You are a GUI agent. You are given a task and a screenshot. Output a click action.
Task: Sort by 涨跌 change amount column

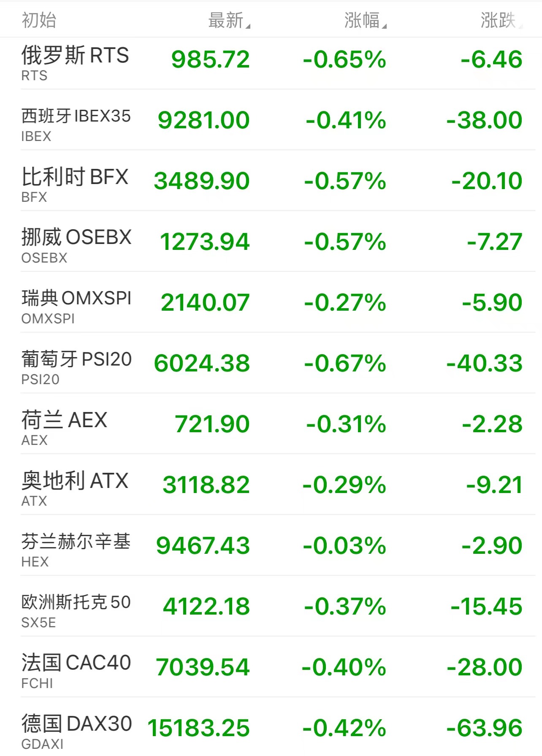(500, 20)
